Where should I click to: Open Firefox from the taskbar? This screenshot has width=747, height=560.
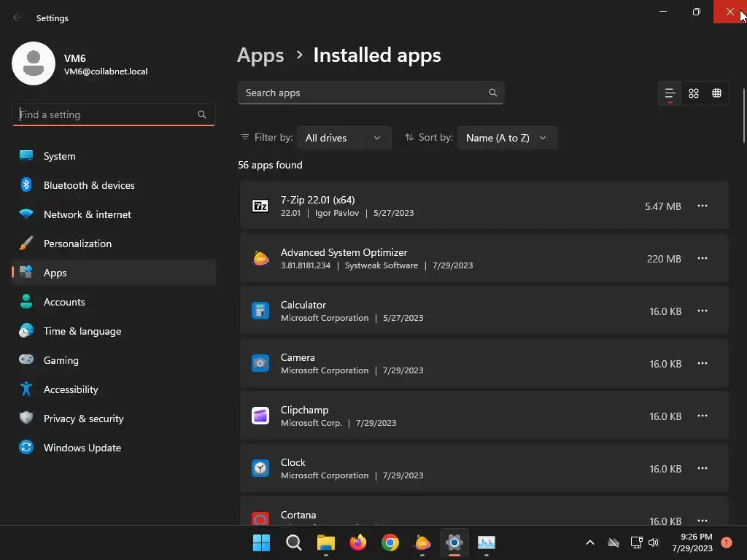tap(358, 542)
